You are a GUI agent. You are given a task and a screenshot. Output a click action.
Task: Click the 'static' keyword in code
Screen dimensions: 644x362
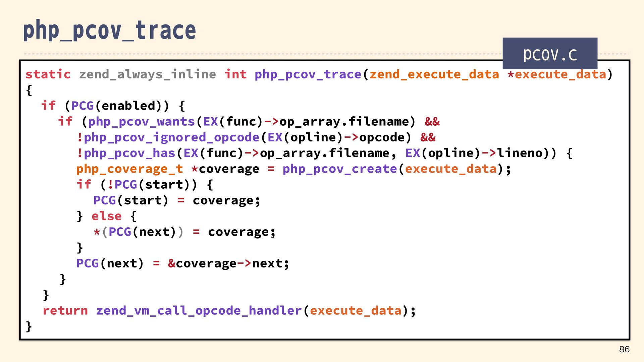[x=48, y=74]
